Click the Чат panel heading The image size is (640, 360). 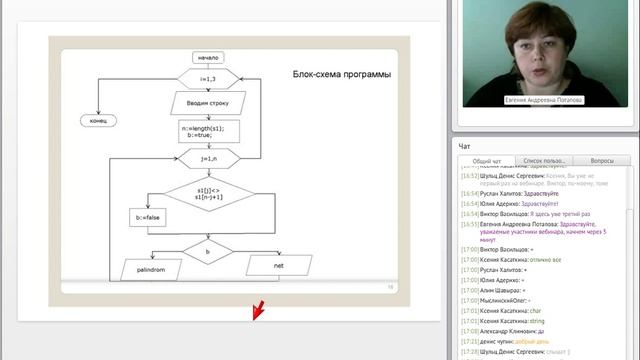pos(464,146)
